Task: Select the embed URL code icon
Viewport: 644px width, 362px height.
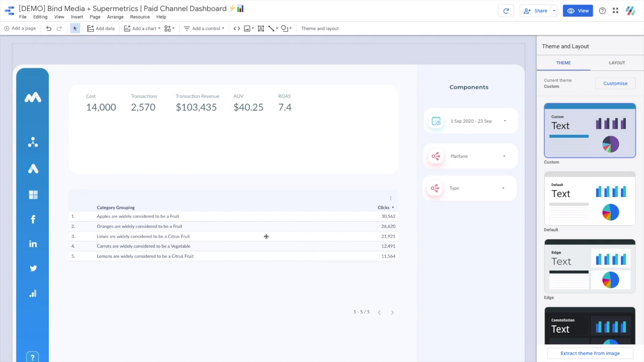Action: tap(236, 29)
